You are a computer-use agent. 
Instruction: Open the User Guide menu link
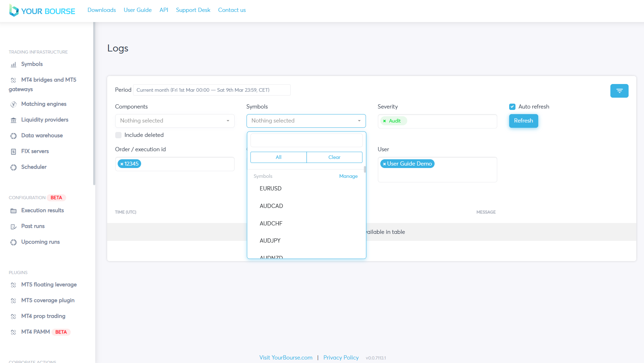click(137, 10)
